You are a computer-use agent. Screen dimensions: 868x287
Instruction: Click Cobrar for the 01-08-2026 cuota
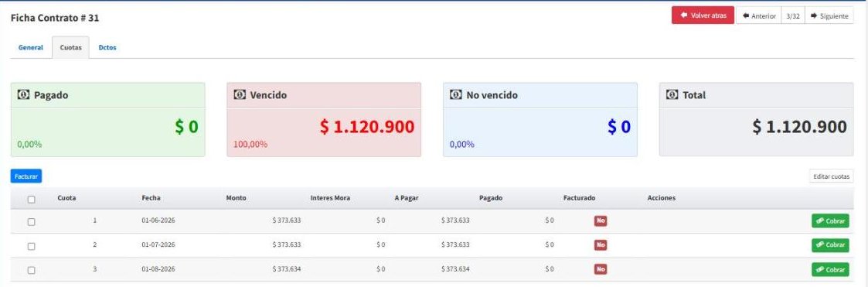pyautogui.click(x=830, y=269)
